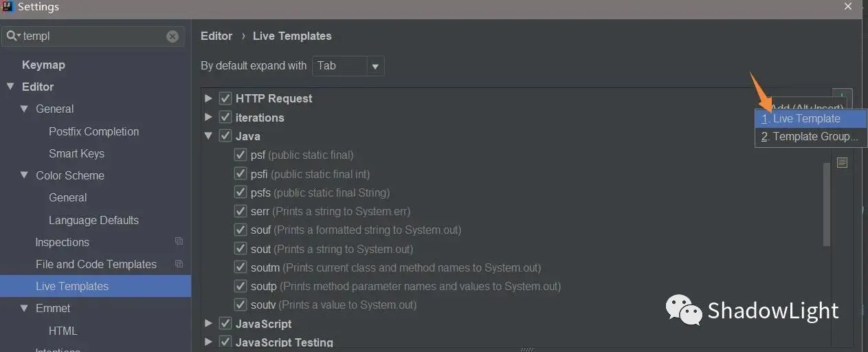Click the search magnifier history icon
Viewport: 868px width, 352px height.
(x=13, y=36)
